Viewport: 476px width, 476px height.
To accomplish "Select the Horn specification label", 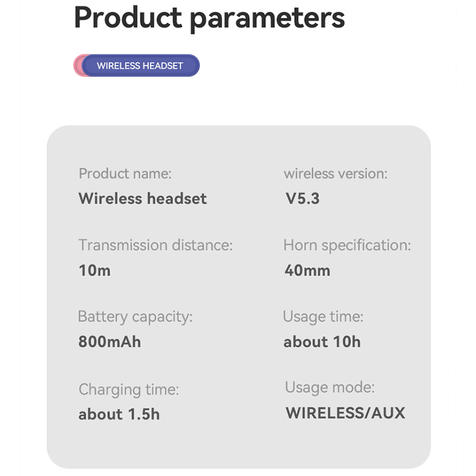I will [x=347, y=245].
